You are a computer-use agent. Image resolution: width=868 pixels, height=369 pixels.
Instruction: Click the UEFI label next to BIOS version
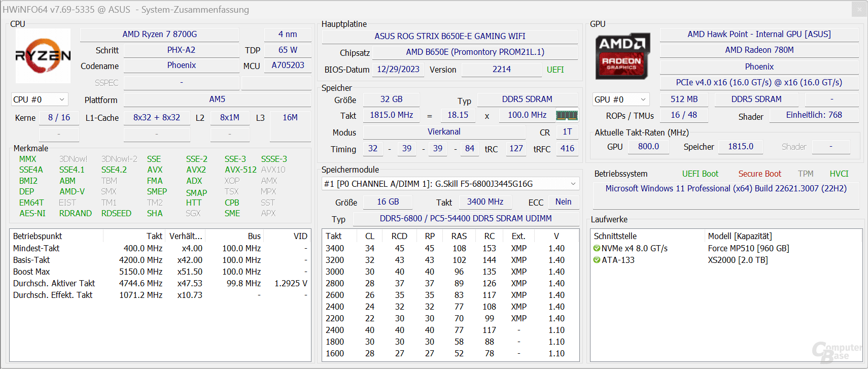(555, 70)
